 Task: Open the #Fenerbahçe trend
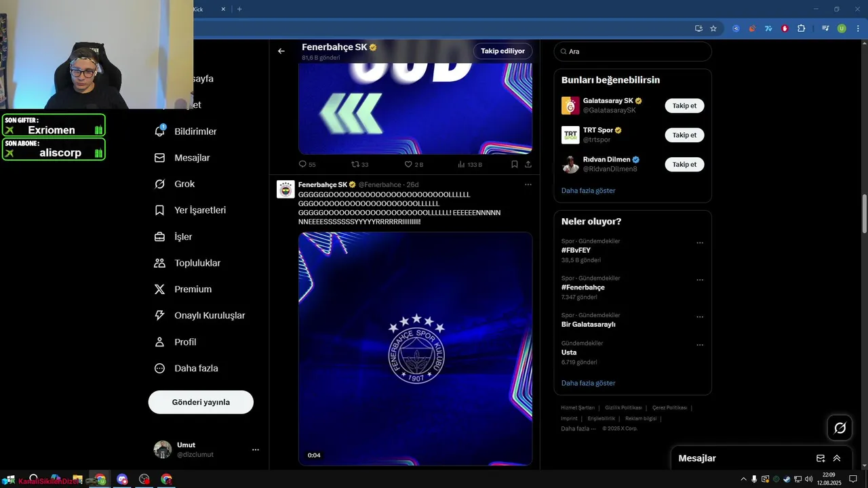coord(583,287)
